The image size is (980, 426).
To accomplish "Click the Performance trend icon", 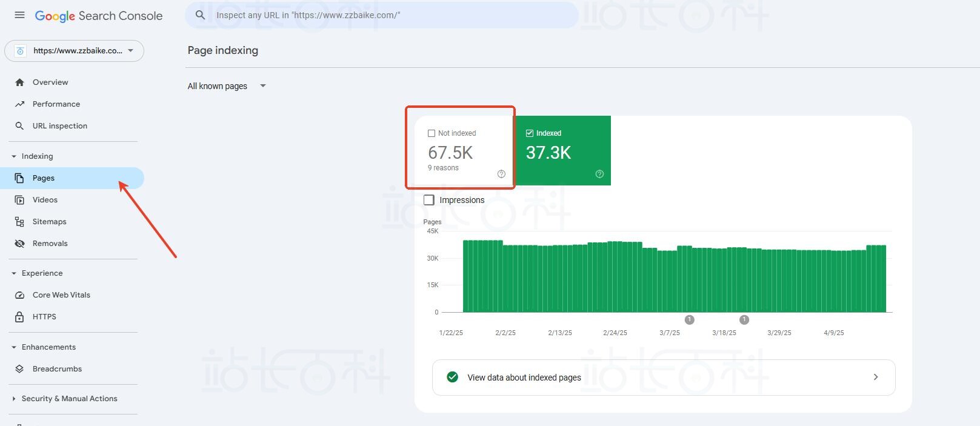I will click(x=19, y=104).
